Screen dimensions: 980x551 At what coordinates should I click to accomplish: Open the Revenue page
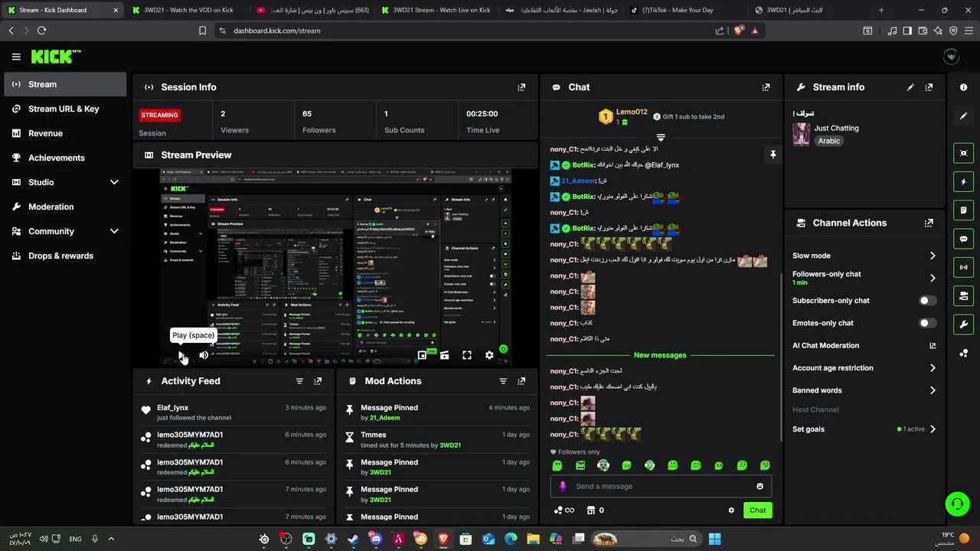(65, 133)
